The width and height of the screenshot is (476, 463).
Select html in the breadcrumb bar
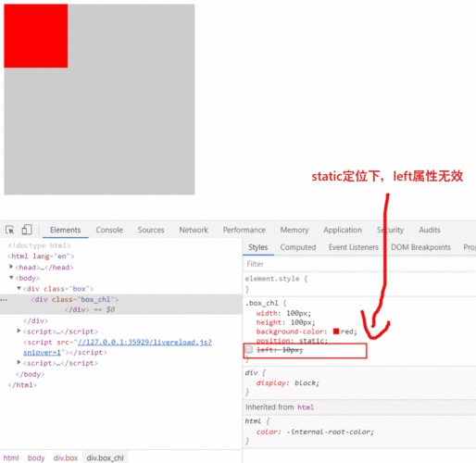click(11, 458)
